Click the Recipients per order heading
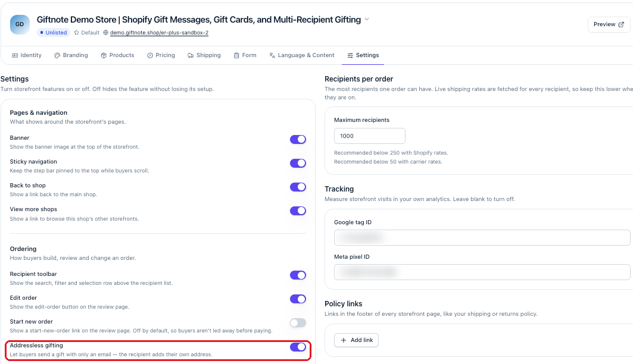This screenshot has width=633, height=364. 358,79
